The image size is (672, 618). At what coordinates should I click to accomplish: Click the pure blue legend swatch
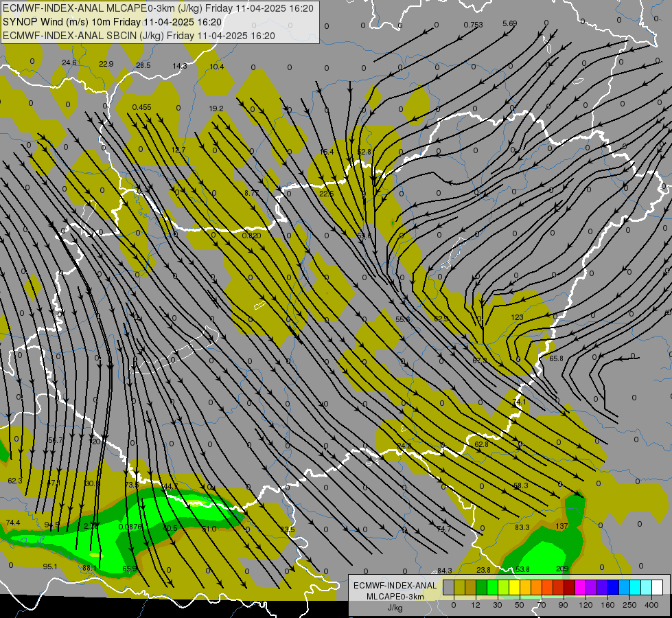click(x=613, y=588)
